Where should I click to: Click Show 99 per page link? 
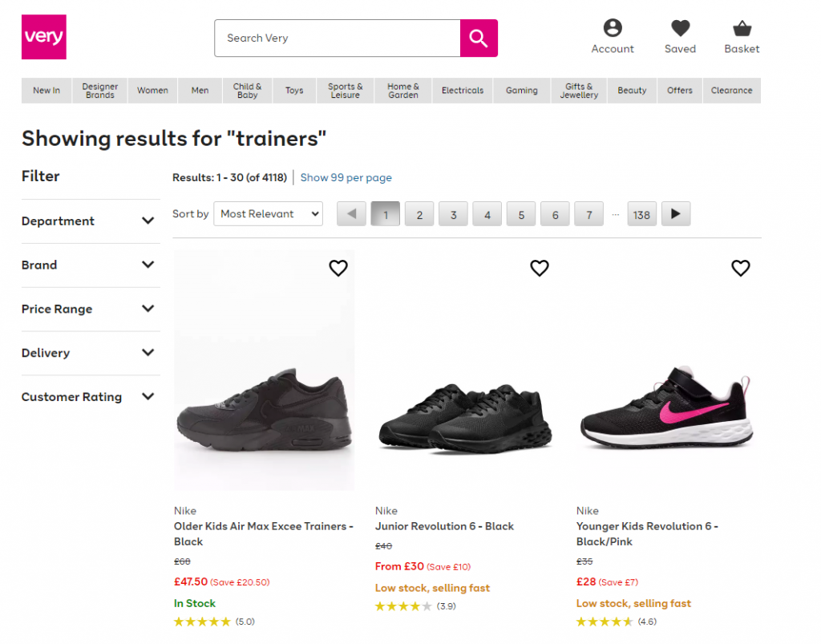coord(346,178)
